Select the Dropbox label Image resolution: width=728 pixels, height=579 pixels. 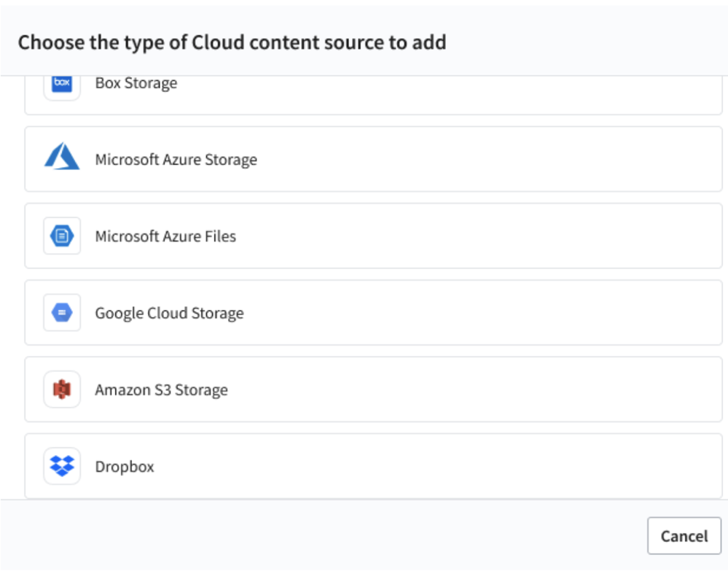[x=125, y=467]
